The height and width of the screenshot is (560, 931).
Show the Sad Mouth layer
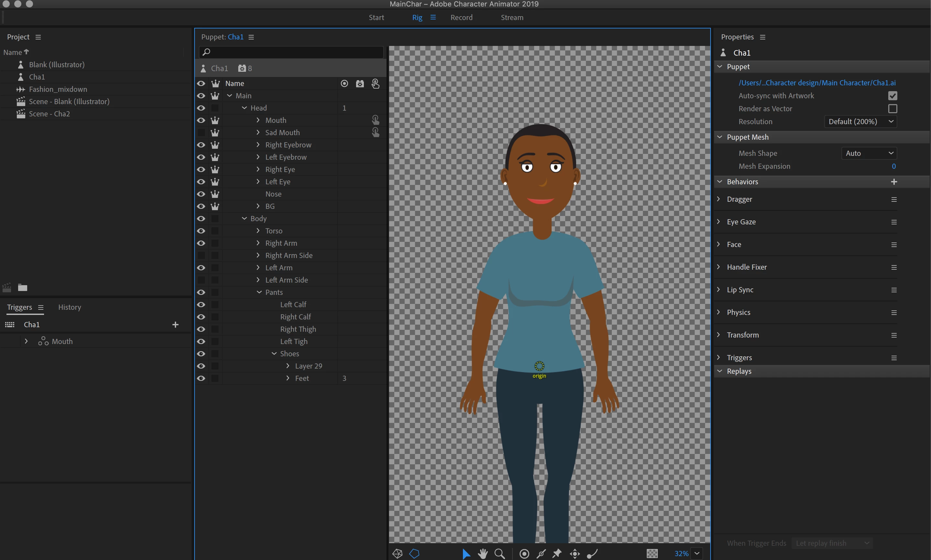point(201,133)
